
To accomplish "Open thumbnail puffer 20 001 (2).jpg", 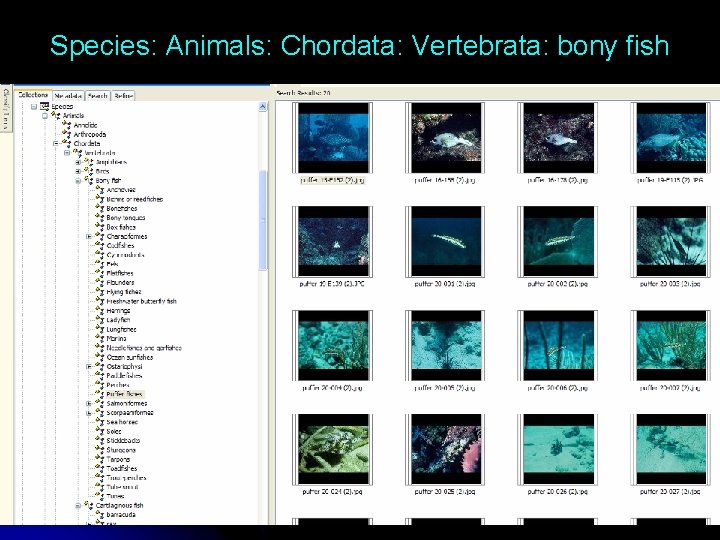I will pyautogui.click(x=445, y=242).
